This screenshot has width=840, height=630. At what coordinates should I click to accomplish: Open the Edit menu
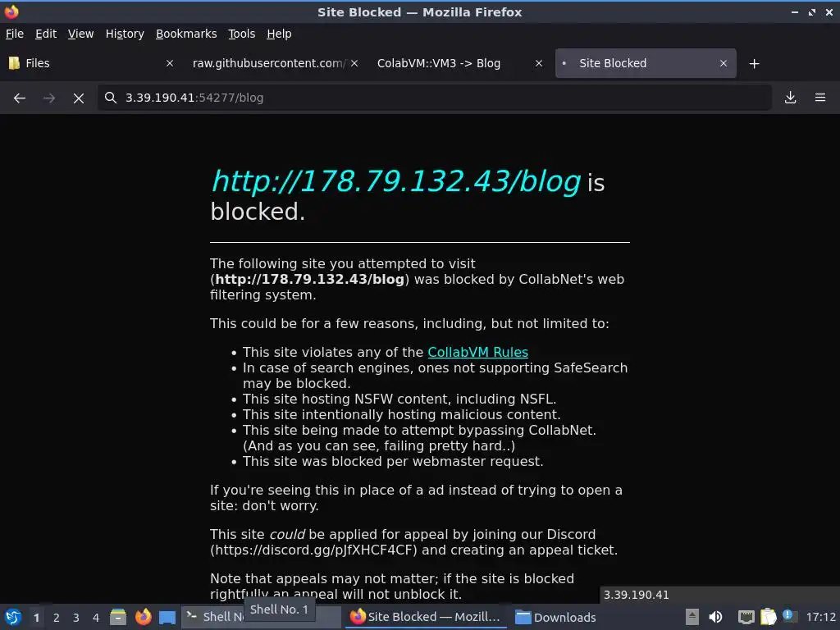coord(46,34)
